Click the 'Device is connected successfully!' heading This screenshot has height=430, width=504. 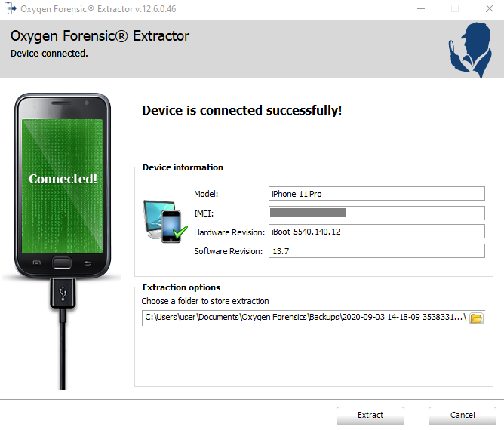[241, 110]
